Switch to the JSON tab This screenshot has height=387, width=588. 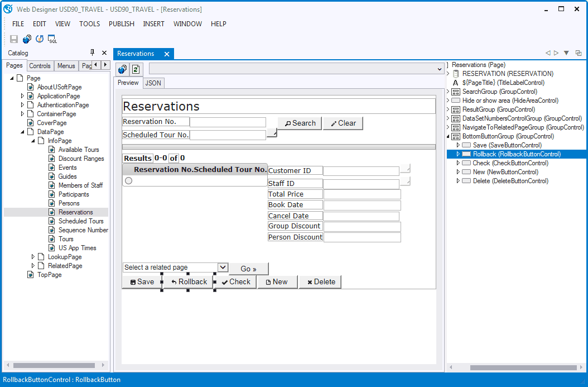coord(153,83)
